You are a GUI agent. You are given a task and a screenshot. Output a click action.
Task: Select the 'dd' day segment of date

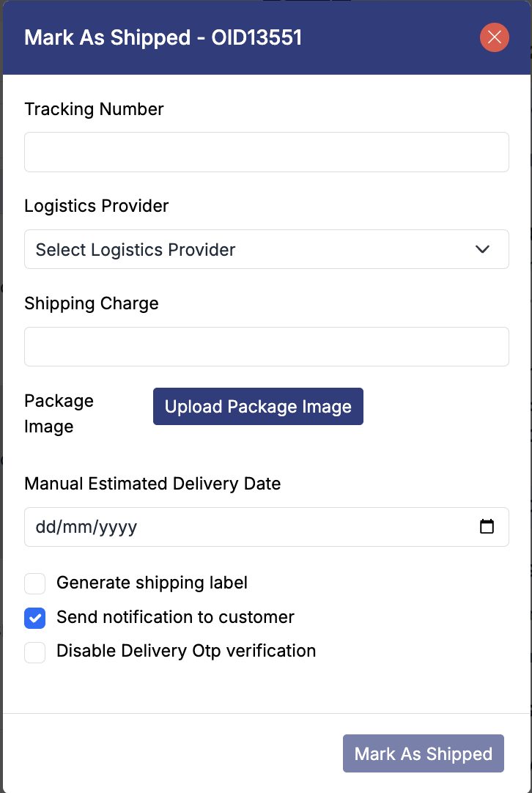pos(44,527)
